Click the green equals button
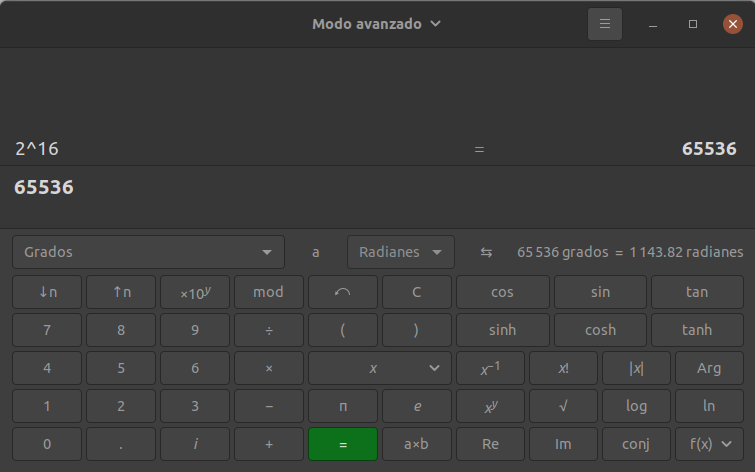The image size is (755, 472). (342, 444)
